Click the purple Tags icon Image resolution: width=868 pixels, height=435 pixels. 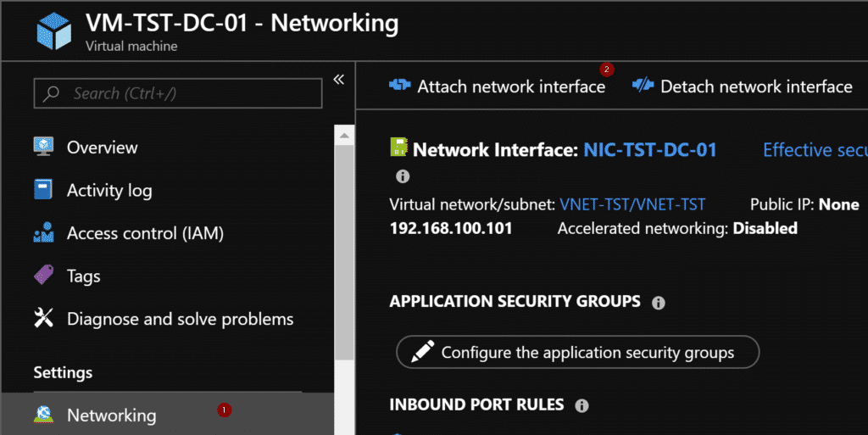pos(43,275)
